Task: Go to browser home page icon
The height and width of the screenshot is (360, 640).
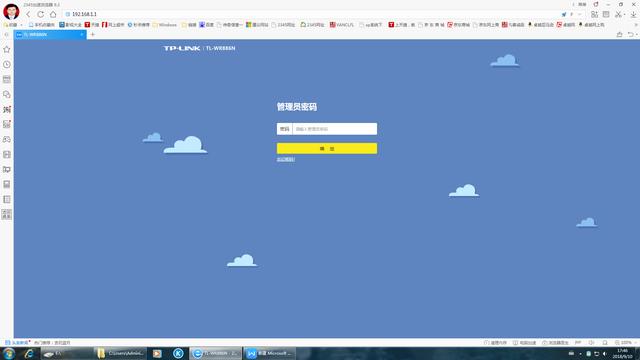Action: point(53,14)
